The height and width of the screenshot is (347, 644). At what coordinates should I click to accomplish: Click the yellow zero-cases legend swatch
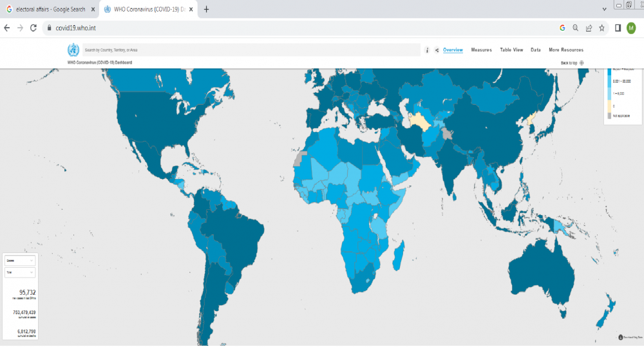click(x=609, y=106)
